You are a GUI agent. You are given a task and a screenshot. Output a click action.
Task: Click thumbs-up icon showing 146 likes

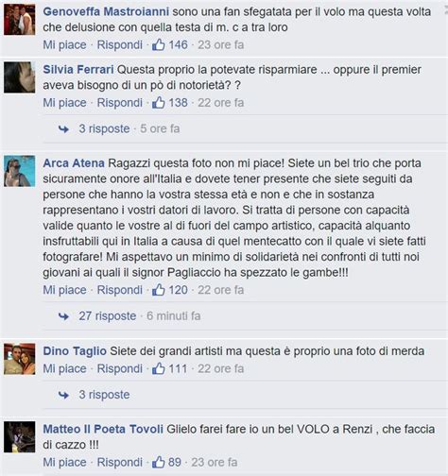click(158, 44)
